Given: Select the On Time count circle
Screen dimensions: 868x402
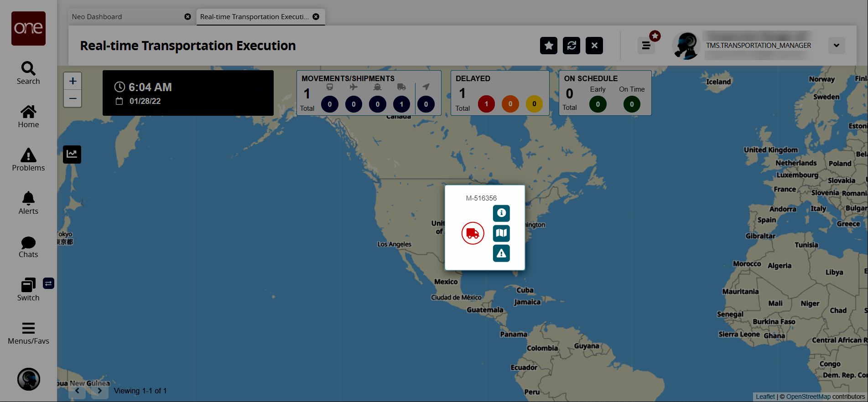Looking at the screenshot, I should tap(632, 104).
